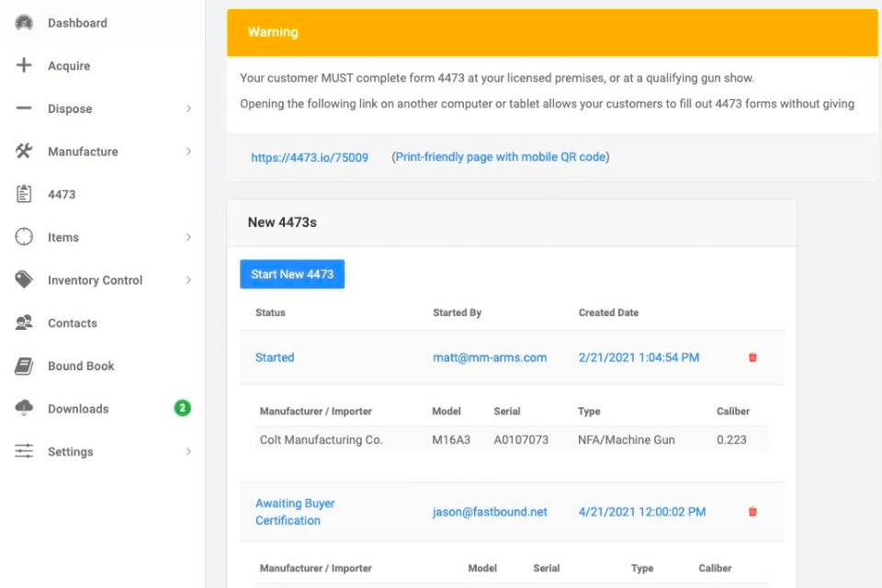Viewport: 882px width, 588px height.
Task: Click the M16A3 model cell
Action: [x=451, y=439]
